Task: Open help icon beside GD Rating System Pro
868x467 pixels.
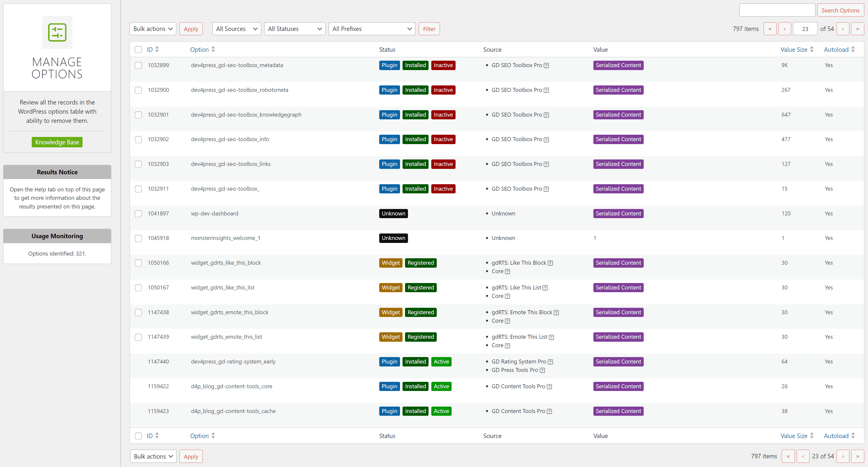Action: (x=550, y=362)
